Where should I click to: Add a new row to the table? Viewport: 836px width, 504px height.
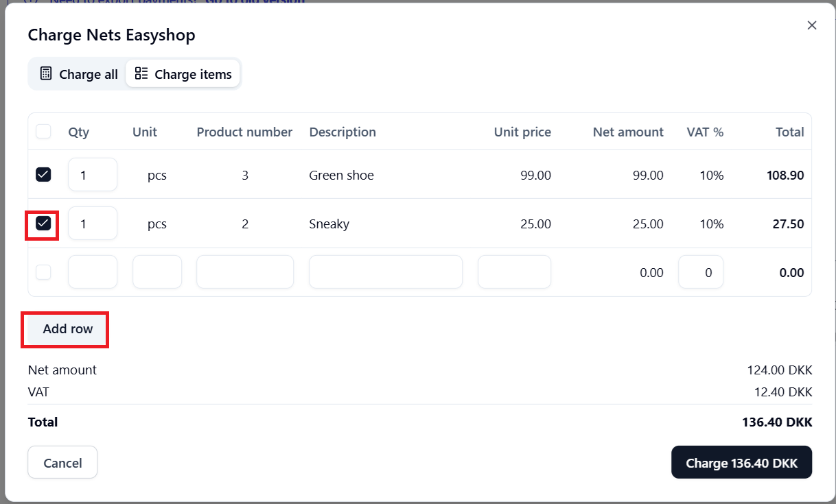[68, 329]
